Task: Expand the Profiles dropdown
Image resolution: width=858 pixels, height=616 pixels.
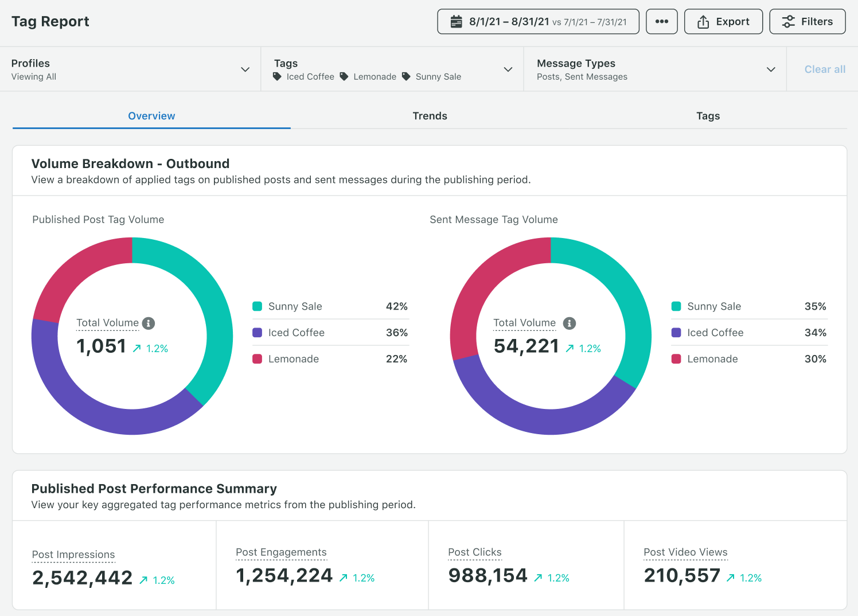Action: (x=245, y=69)
